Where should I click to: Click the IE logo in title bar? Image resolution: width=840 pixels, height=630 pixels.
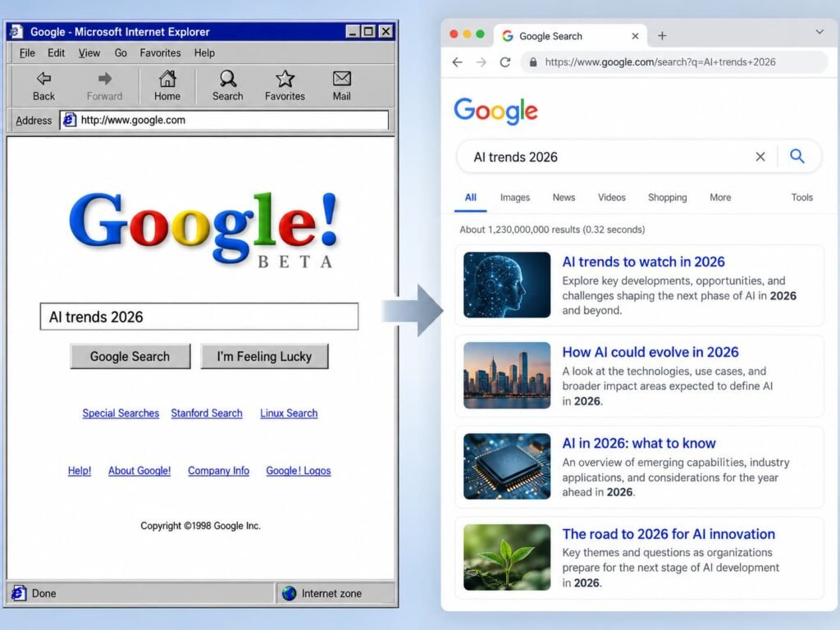(16, 32)
